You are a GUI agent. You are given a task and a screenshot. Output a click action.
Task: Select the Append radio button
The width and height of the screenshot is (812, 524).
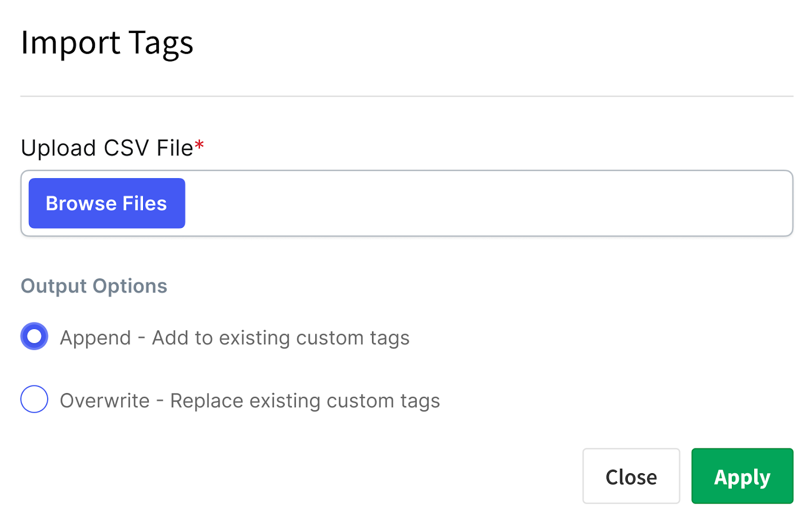pyautogui.click(x=35, y=337)
